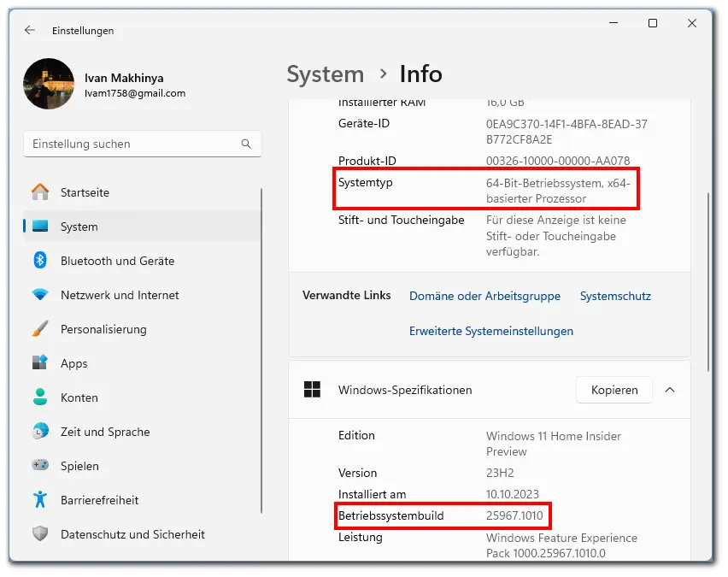728x577 pixels.
Task: Click the System monitor icon
Action: (40, 227)
